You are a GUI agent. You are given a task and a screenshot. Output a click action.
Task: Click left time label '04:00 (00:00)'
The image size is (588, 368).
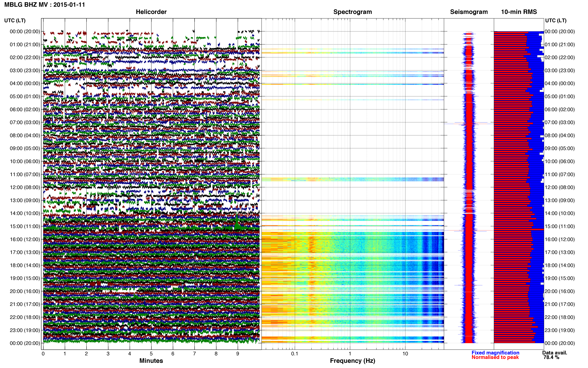click(25, 83)
